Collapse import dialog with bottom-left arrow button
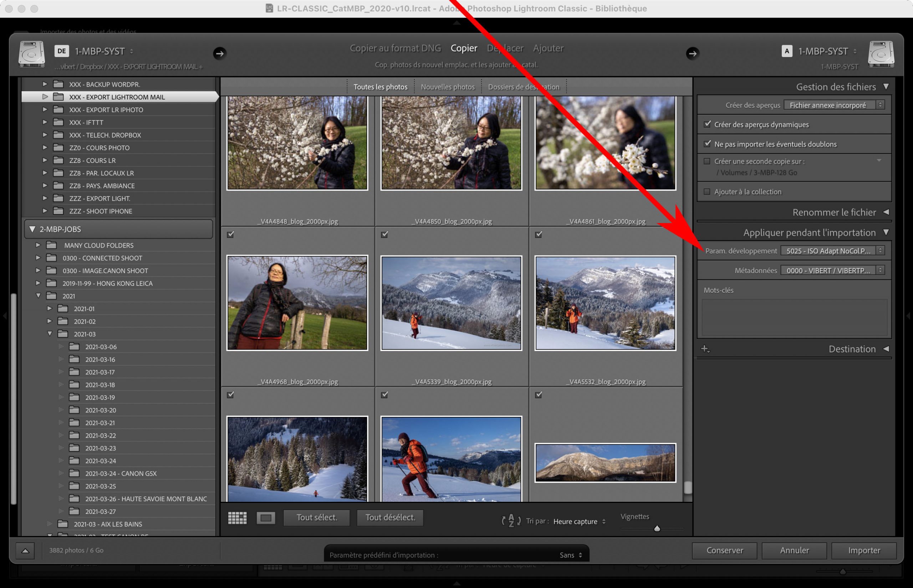Screen dimensions: 913x588 pyautogui.click(x=25, y=551)
